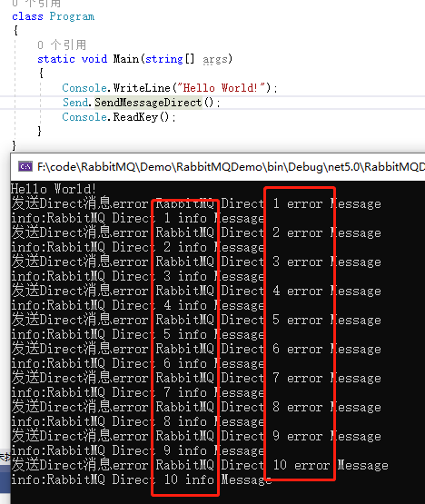
Task: Click 'Console' in the ReadKey statement
Action: 84,117
